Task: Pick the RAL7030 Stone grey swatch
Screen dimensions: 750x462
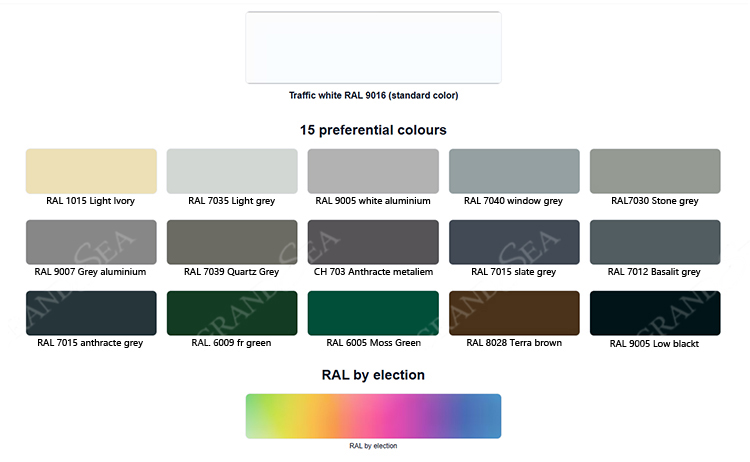Action: tap(655, 171)
